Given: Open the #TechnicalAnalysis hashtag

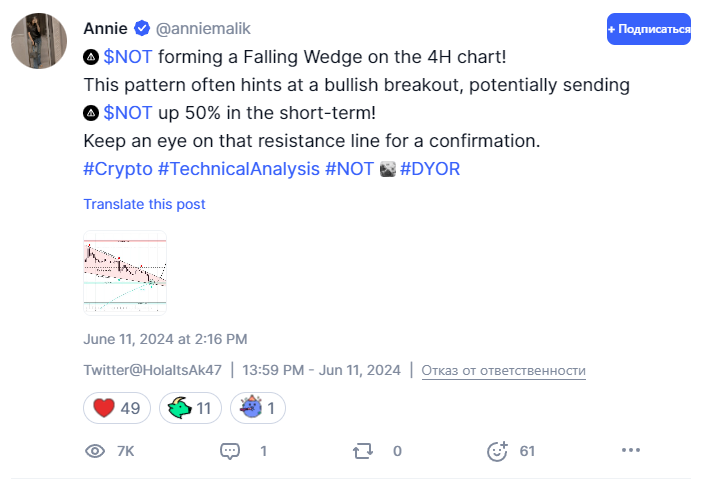Looking at the screenshot, I should point(239,169).
